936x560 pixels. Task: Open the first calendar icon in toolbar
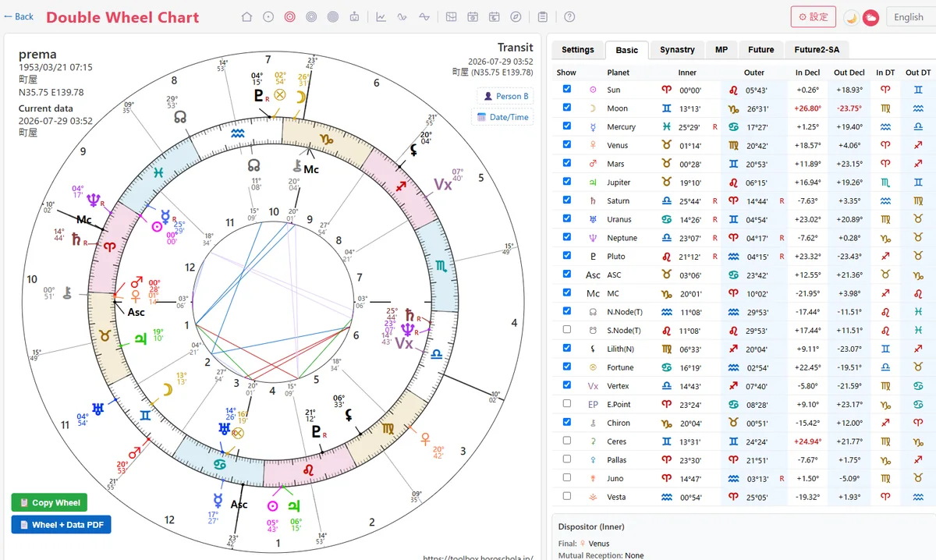(x=473, y=16)
